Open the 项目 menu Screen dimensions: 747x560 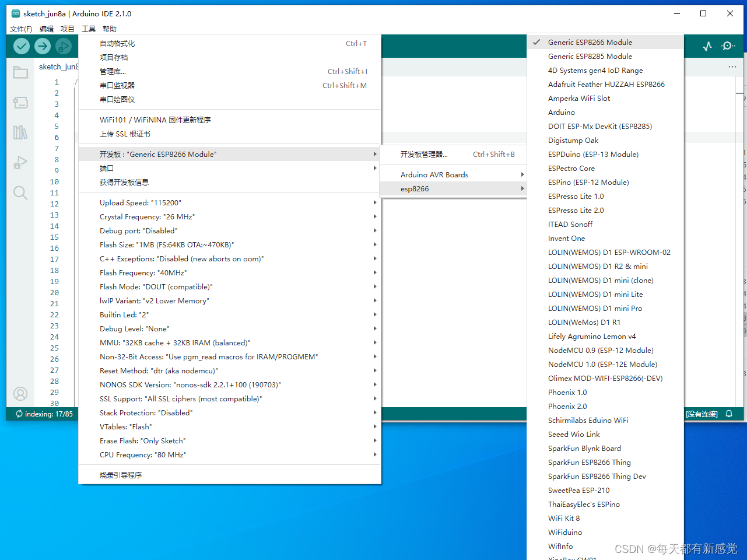(x=68, y=29)
